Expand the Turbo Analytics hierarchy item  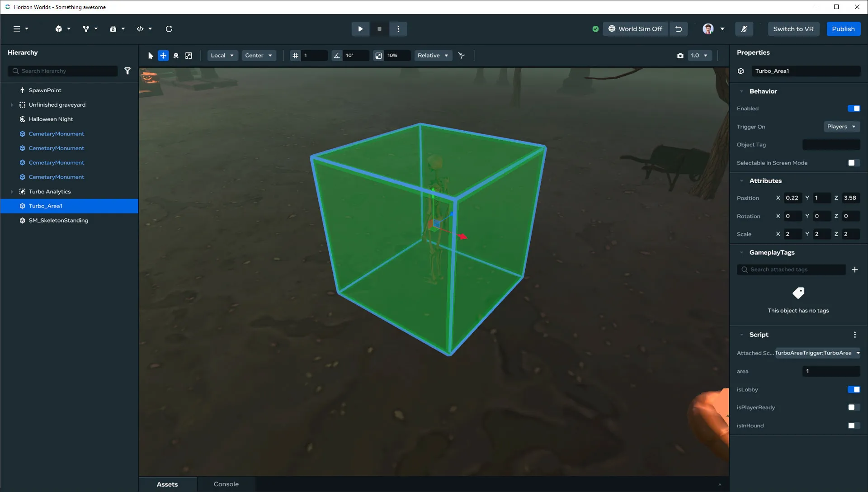(x=12, y=191)
